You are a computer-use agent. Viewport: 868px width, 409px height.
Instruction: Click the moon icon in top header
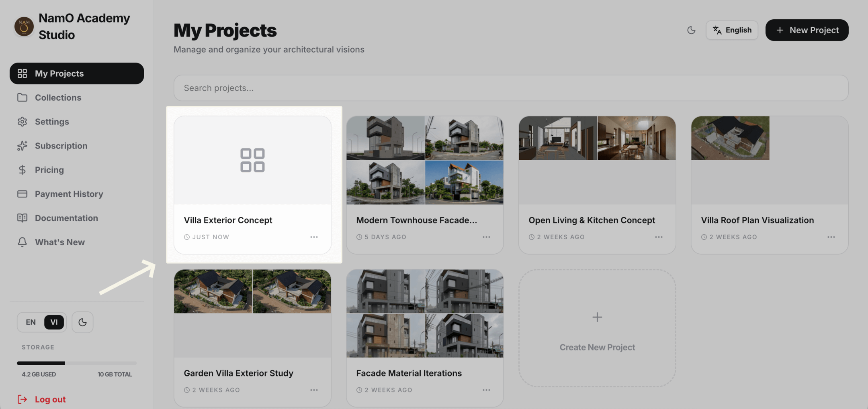point(691,30)
